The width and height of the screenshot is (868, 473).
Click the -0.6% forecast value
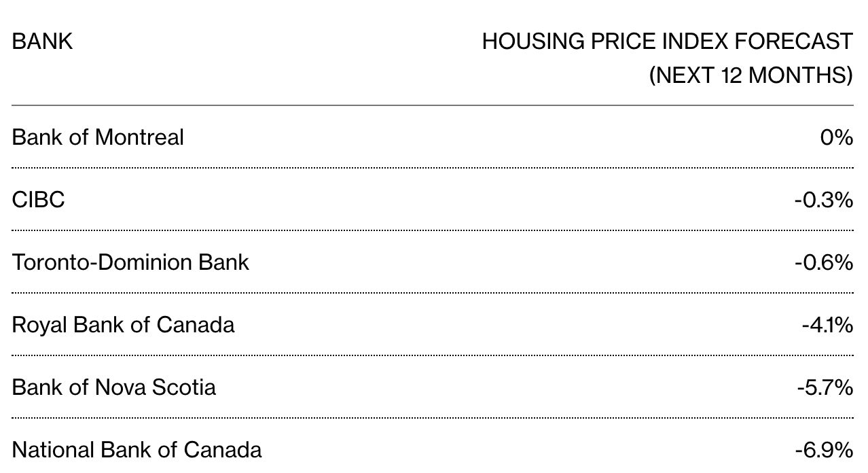coord(823,262)
